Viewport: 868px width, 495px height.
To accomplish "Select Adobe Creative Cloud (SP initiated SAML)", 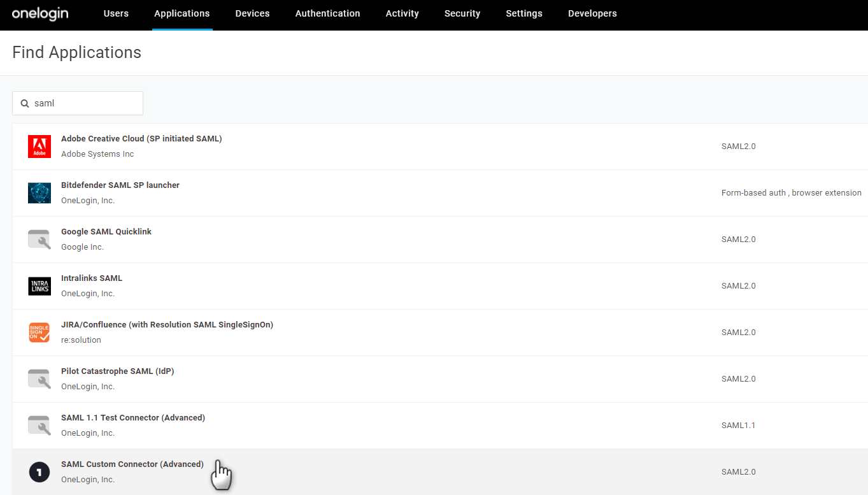I will (141, 139).
